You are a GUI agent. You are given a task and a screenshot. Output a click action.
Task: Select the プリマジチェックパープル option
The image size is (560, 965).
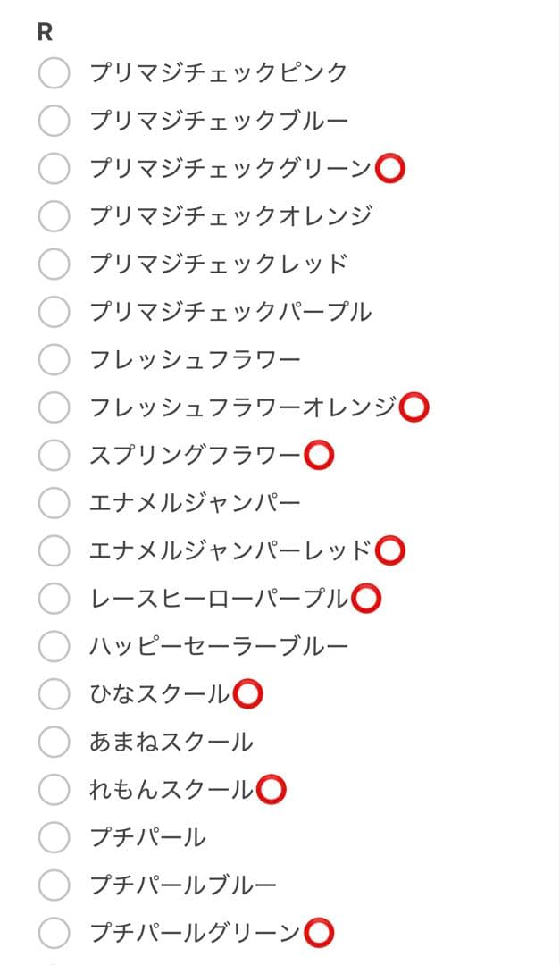(54, 311)
